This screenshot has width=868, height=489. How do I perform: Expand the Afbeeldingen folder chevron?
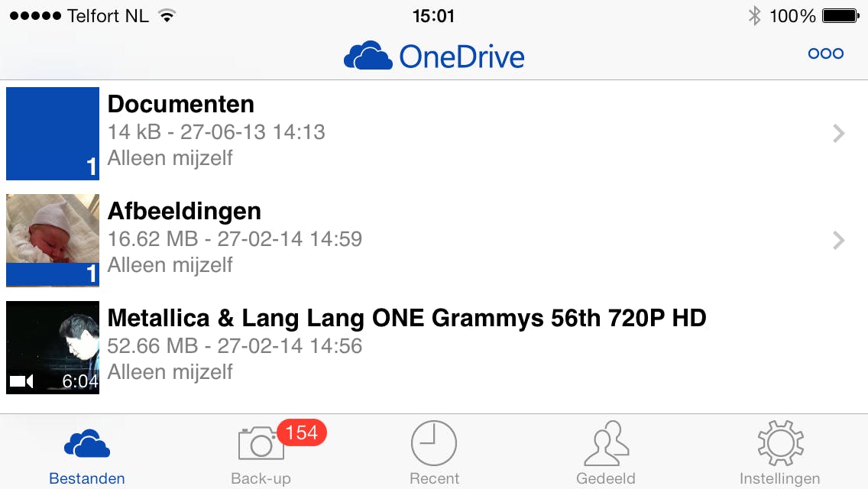[838, 241]
